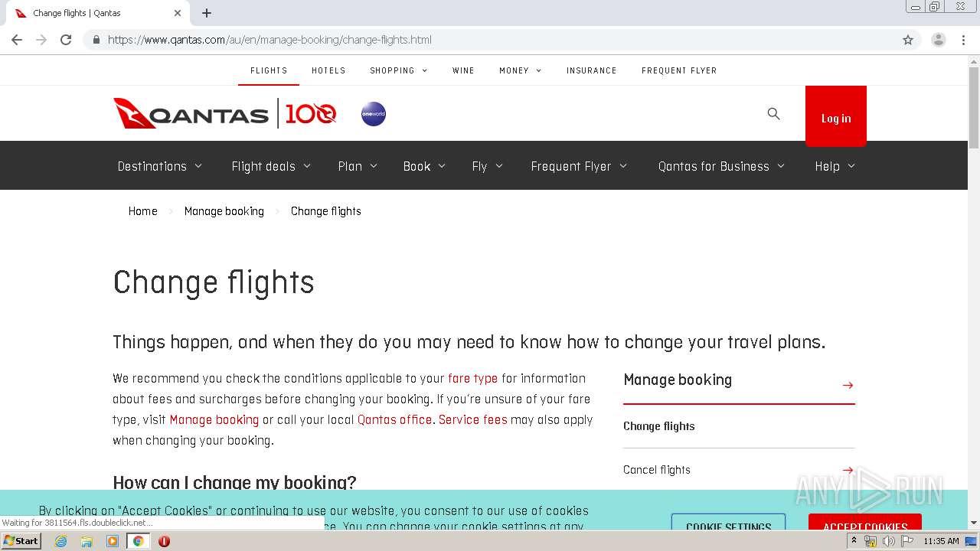Open a new browser tab with plus
The height and width of the screenshot is (551, 980).
click(x=207, y=13)
